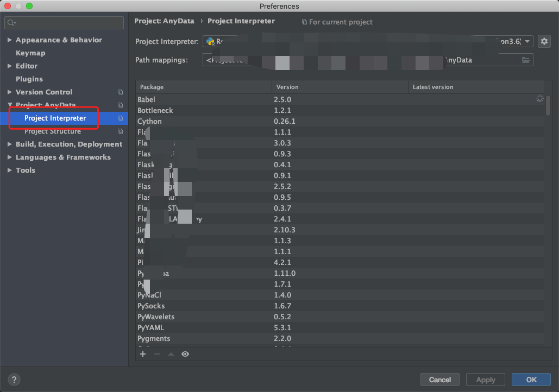
Task: Toggle the eye icon to show early releases
Action: point(185,354)
